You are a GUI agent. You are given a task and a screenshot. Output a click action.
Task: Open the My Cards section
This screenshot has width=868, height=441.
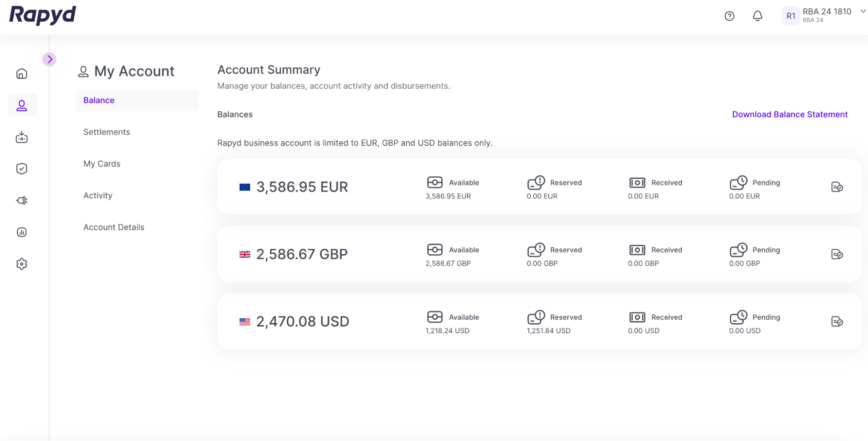[x=102, y=164]
